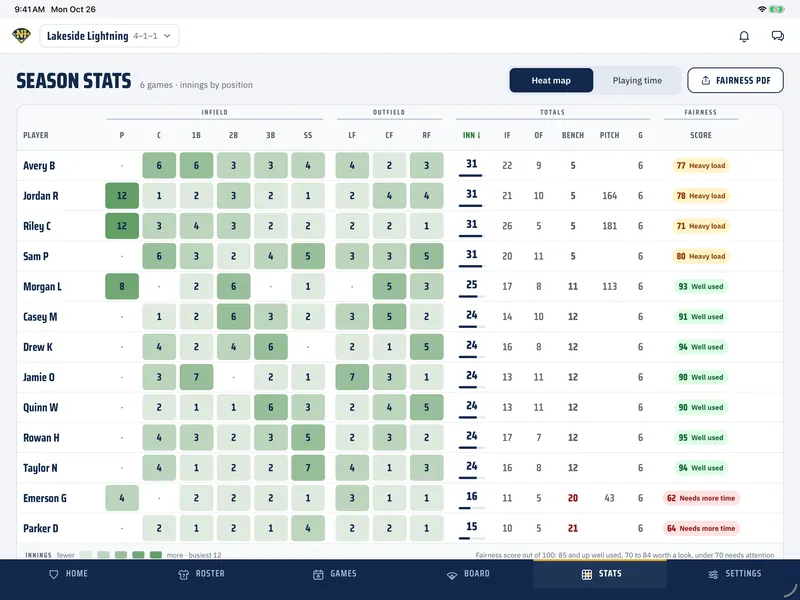Select Casey M's 2B cell showing 6

click(x=234, y=317)
